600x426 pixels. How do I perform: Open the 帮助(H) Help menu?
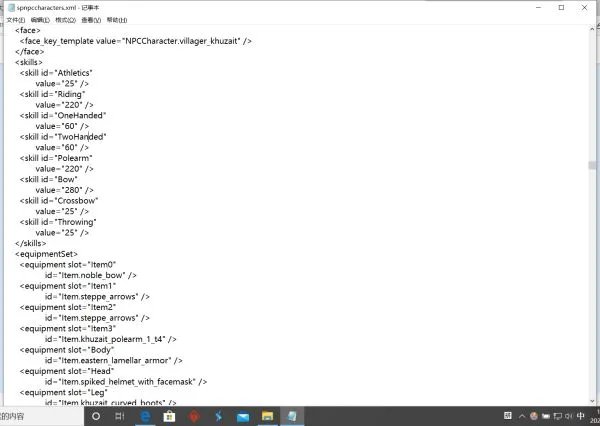tap(116, 19)
